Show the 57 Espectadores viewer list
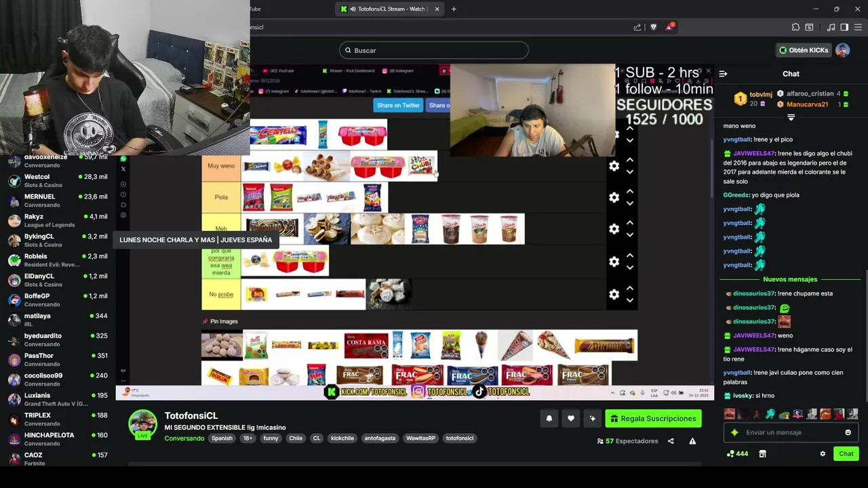The height and width of the screenshot is (488, 868). (627, 441)
